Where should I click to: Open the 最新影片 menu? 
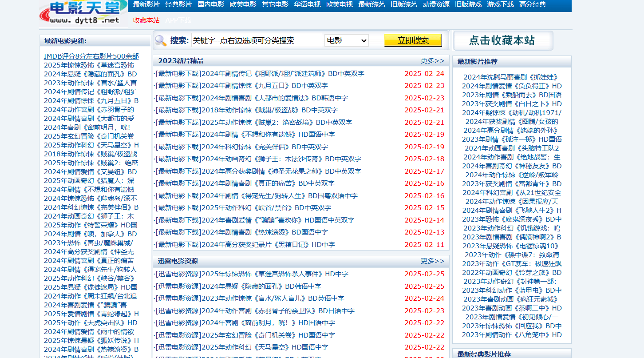[x=146, y=4]
